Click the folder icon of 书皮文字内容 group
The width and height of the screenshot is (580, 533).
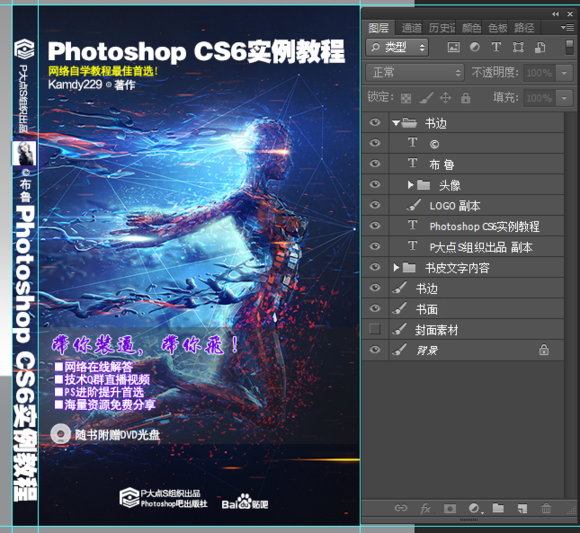click(x=409, y=267)
